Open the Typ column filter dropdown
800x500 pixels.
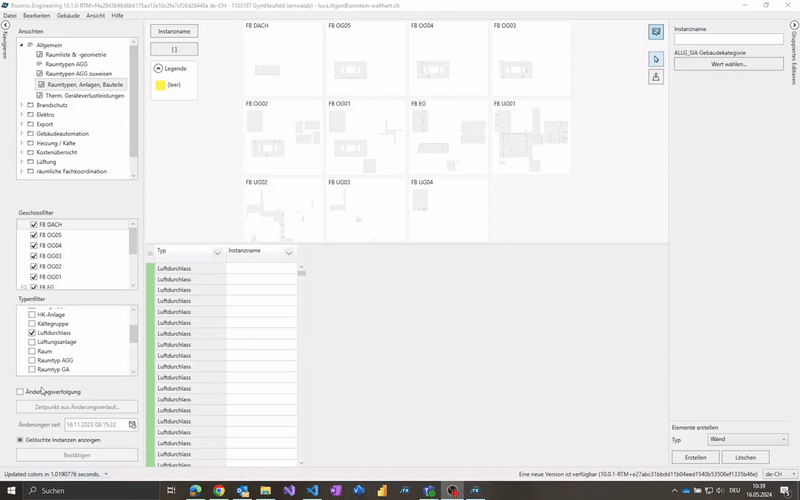click(x=217, y=252)
